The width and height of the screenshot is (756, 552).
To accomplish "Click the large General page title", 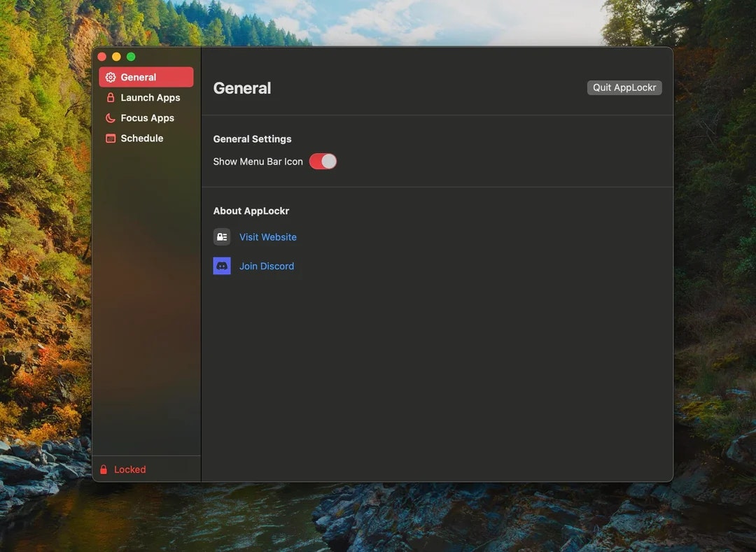I will point(242,88).
